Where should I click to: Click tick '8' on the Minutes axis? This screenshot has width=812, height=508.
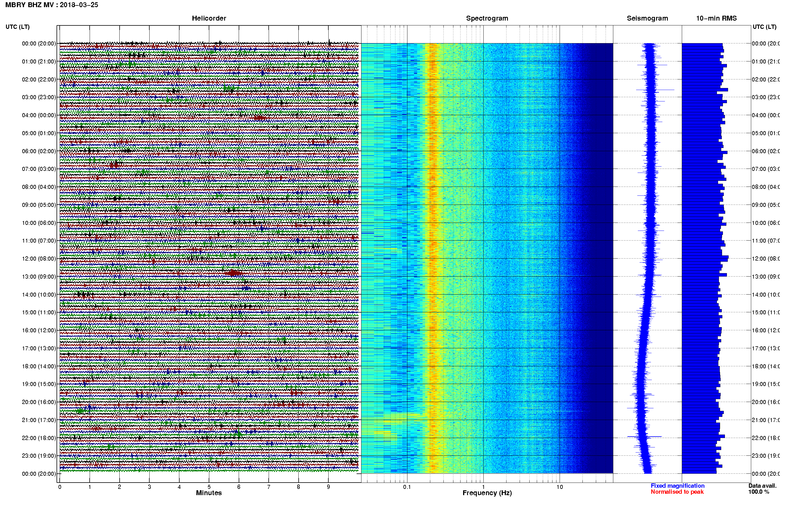pos(298,487)
